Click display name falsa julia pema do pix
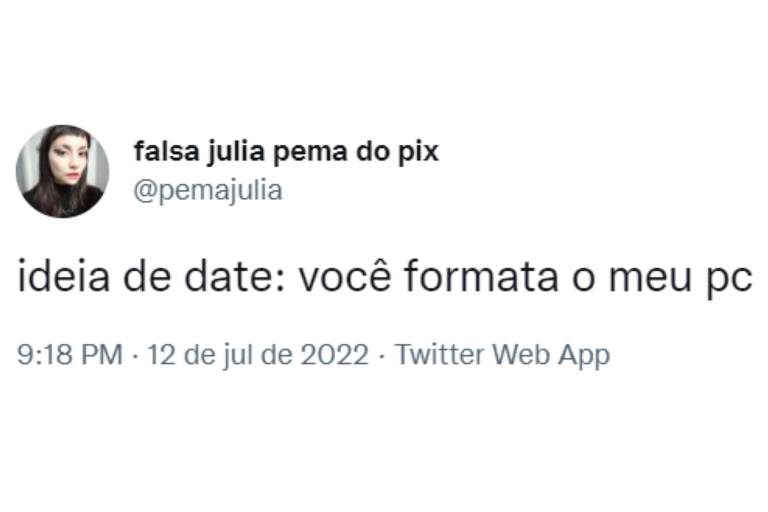The width and height of the screenshot is (768, 512). (x=286, y=151)
